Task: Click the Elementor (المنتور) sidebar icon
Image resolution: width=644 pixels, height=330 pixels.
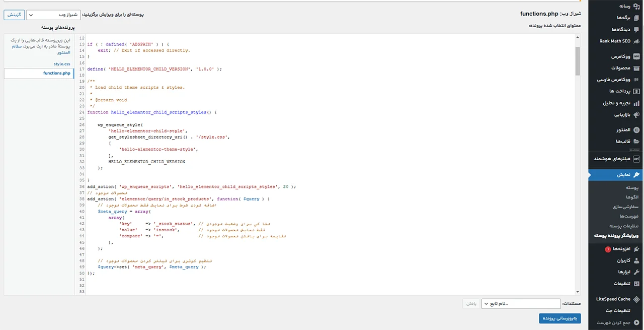Action: 636,130
